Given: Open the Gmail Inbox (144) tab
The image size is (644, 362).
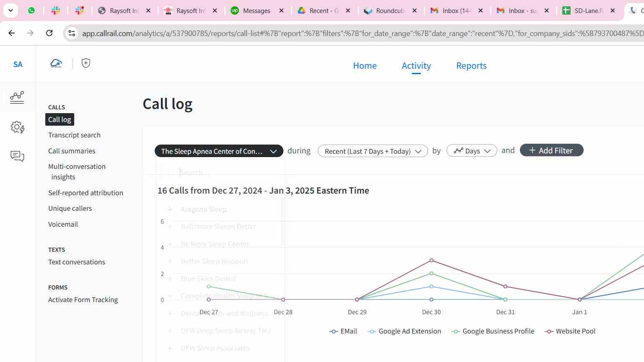Looking at the screenshot, I should pyautogui.click(x=451, y=10).
